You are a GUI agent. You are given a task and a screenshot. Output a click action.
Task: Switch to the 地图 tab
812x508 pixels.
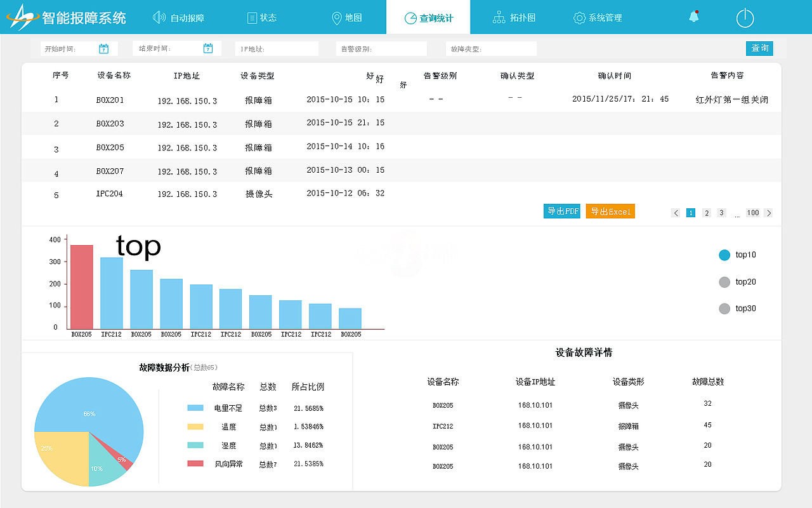pos(346,17)
